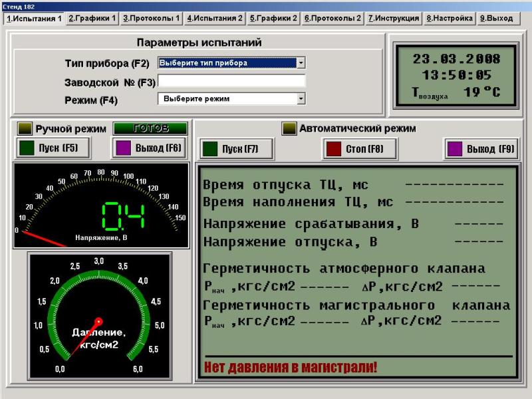This screenshot has height=399, width=532.
Task: Click the automatic mode Выход (F9) button
Action: pyautogui.click(x=481, y=149)
